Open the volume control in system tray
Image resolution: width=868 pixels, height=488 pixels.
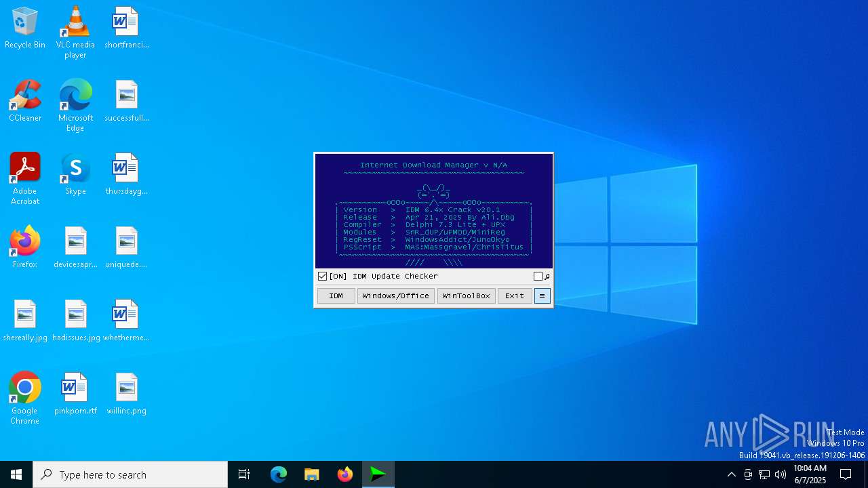[781, 474]
